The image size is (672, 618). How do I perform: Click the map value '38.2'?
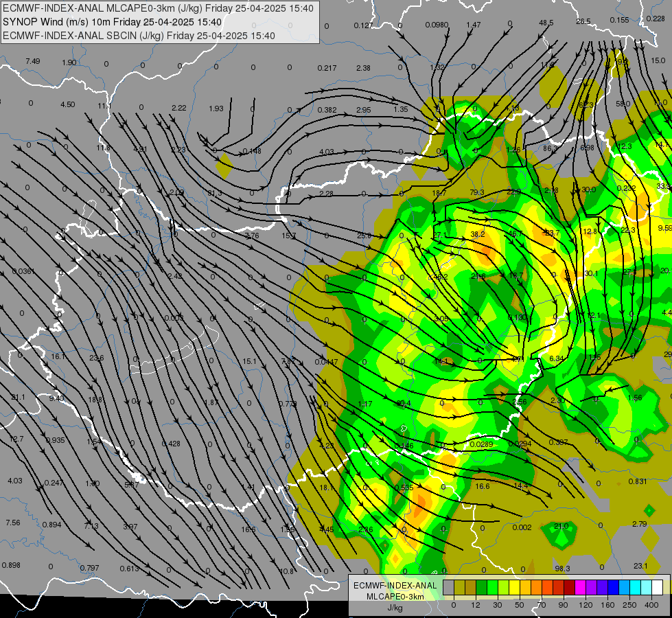(x=478, y=234)
